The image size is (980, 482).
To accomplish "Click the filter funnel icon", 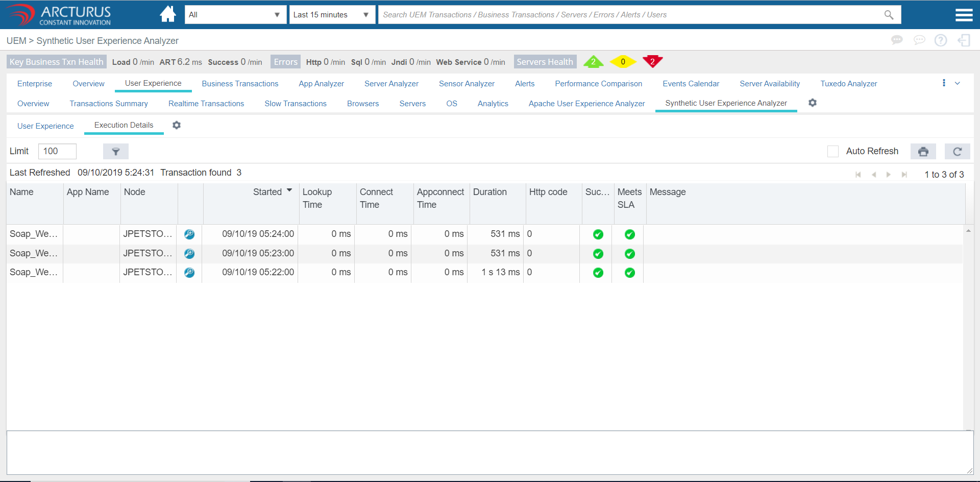I will coord(116,151).
